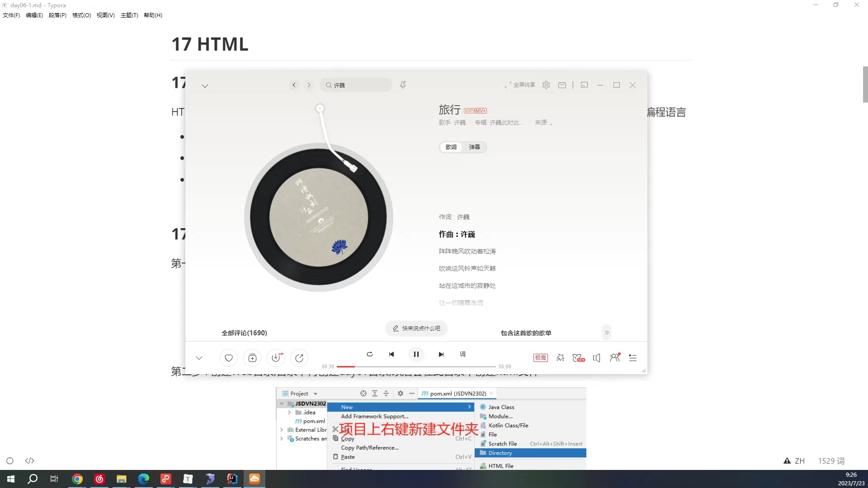Toggle loop mode icon on player

[x=369, y=353]
